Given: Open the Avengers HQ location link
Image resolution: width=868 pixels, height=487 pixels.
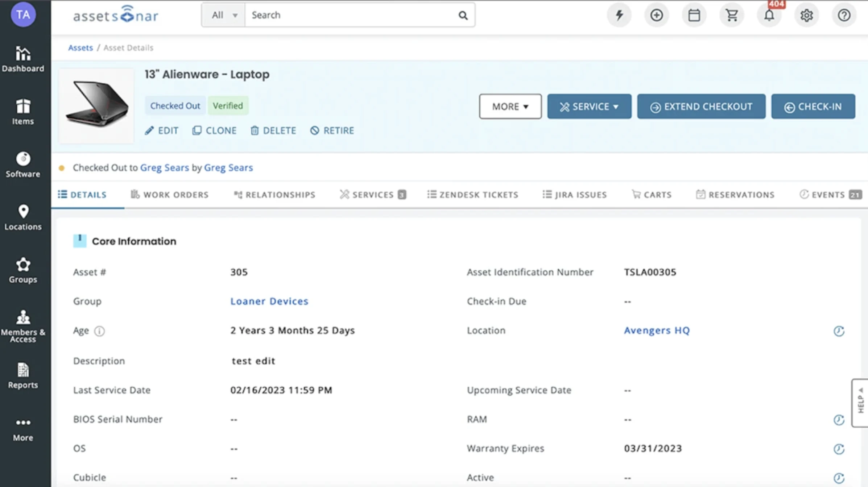Looking at the screenshot, I should click(x=657, y=330).
